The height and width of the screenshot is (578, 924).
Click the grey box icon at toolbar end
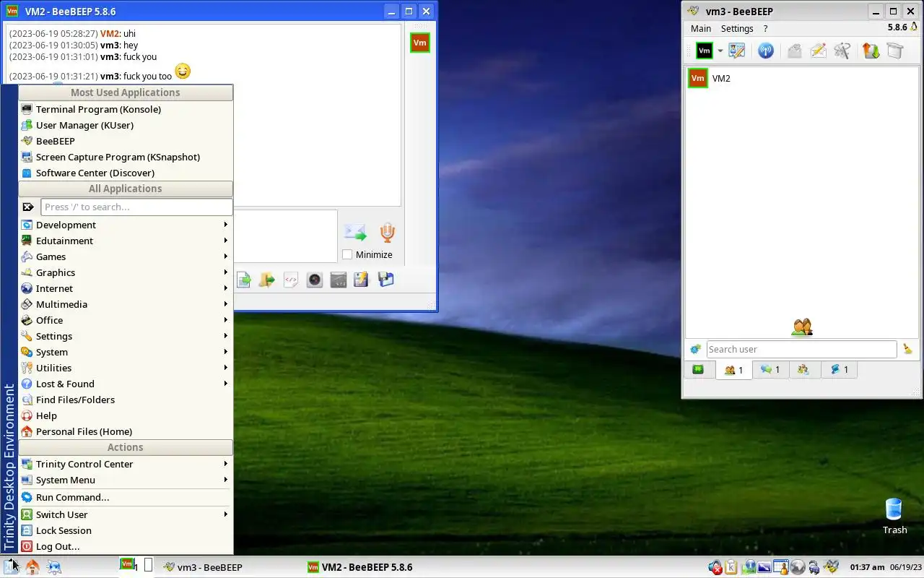tap(895, 51)
